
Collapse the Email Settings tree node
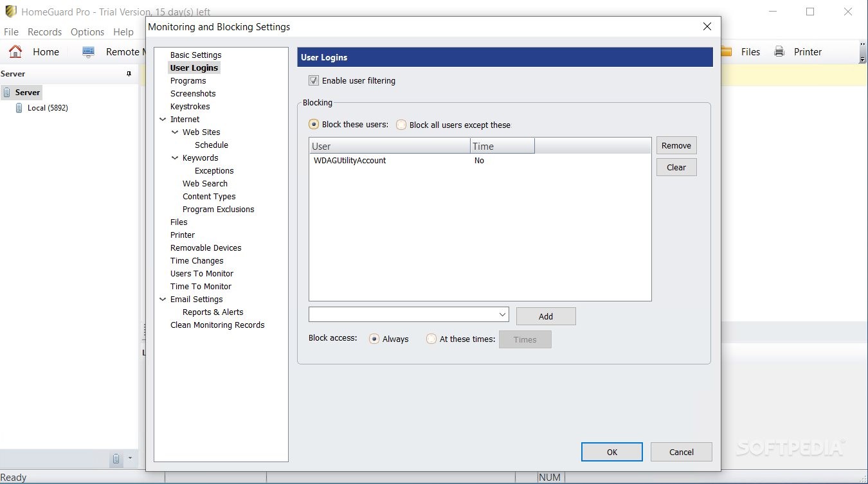tap(163, 299)
